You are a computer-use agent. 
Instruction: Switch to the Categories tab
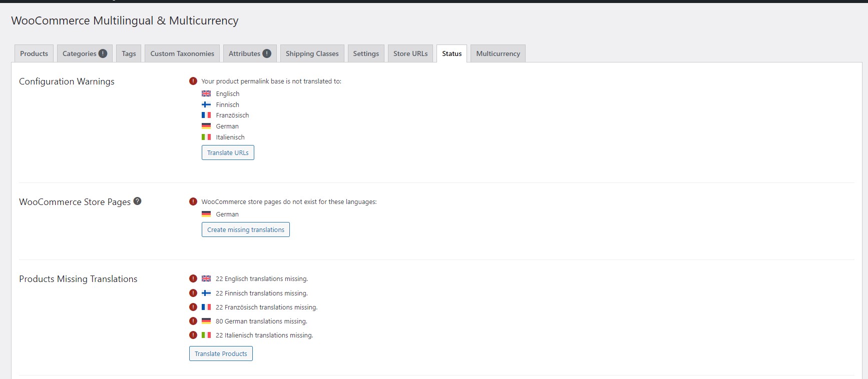pos(85,53)
